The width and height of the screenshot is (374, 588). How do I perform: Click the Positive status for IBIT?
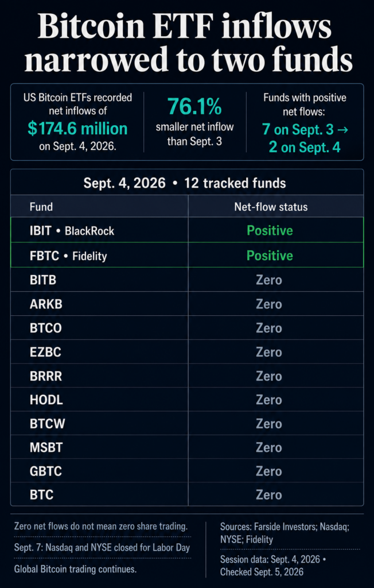coord(270,230)
